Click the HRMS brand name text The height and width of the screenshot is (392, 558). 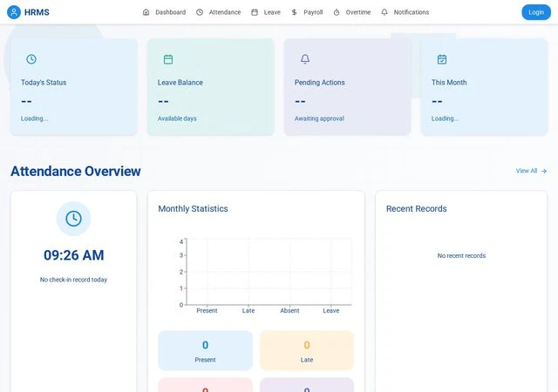(x=37, y=12)
